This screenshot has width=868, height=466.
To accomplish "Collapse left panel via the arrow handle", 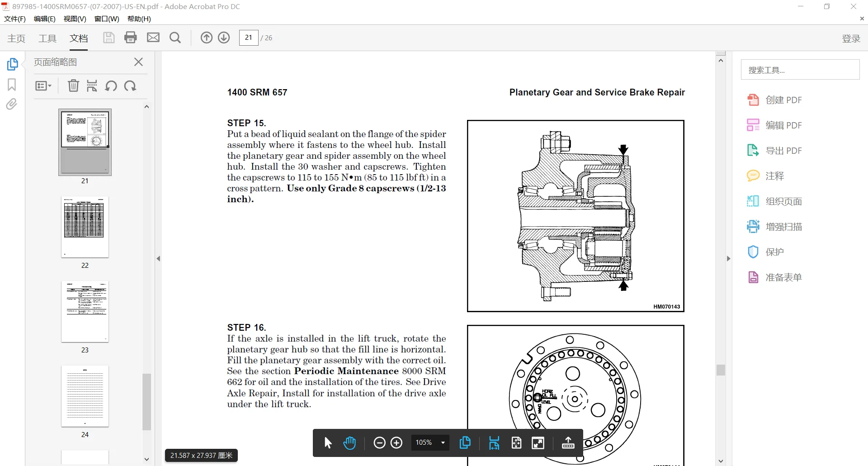I will [x=158, y=259].
